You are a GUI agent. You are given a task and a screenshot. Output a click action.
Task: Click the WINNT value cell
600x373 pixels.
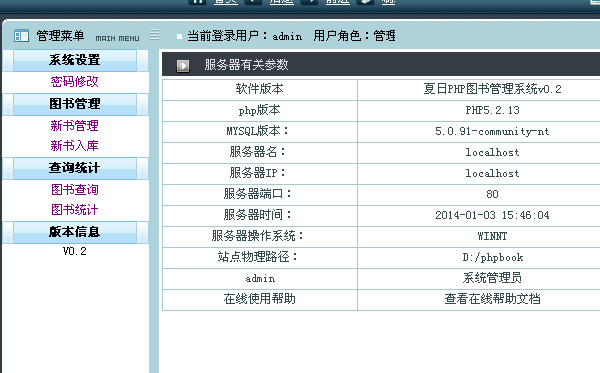[x=479, y=236]
